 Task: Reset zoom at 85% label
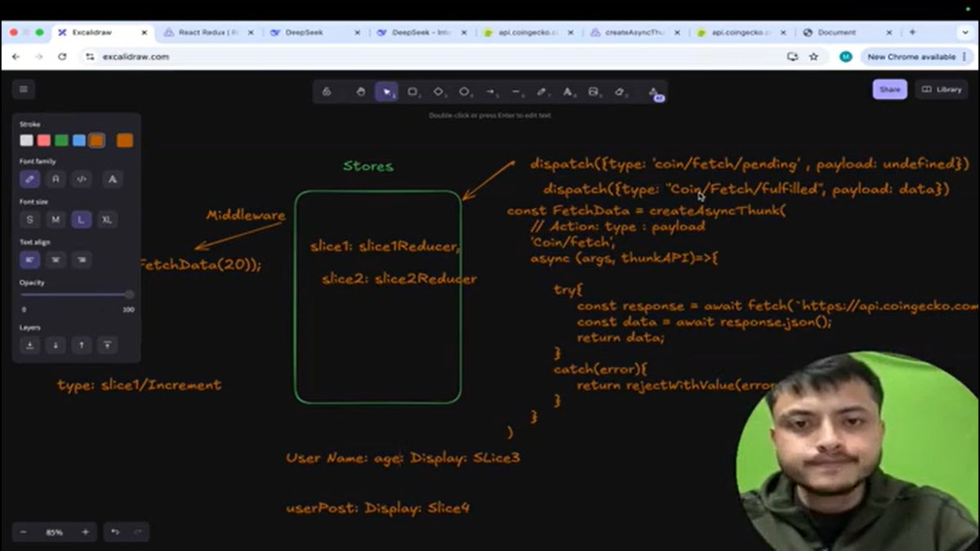pyautogui.click(x=54, y=532)
